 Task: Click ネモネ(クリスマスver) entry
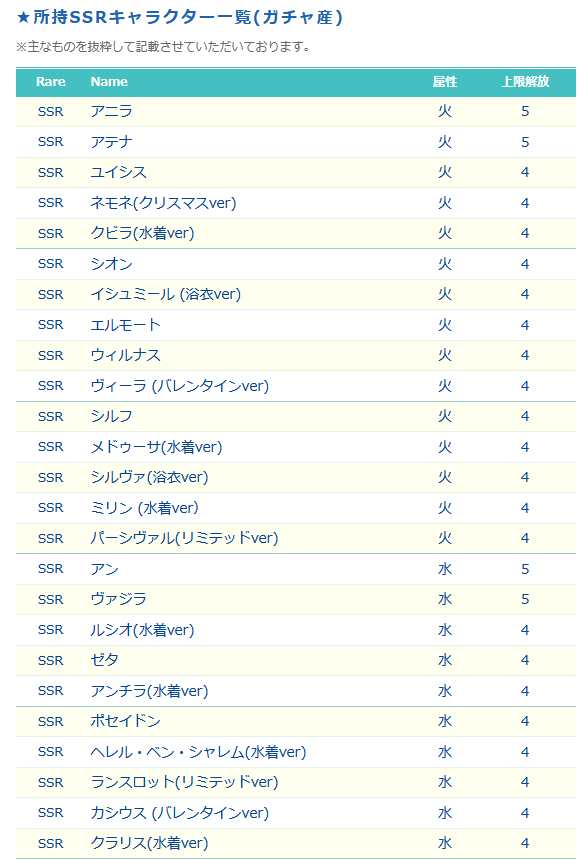tap(163, 203)
